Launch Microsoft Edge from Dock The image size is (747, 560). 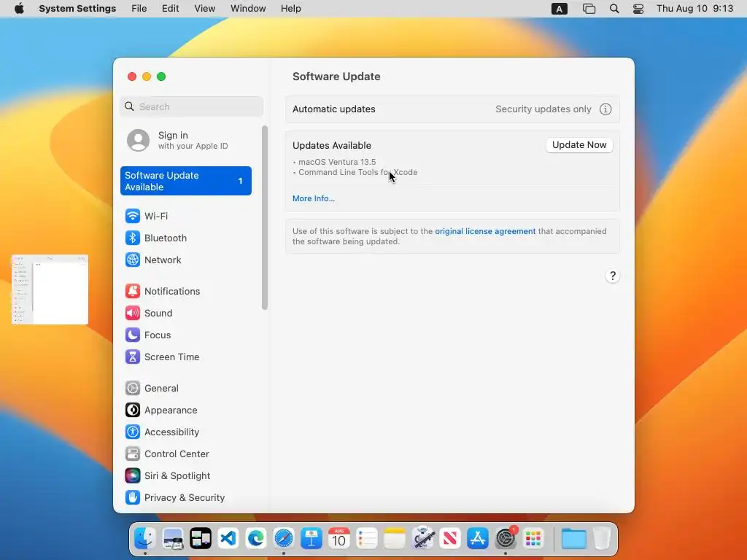256,539
